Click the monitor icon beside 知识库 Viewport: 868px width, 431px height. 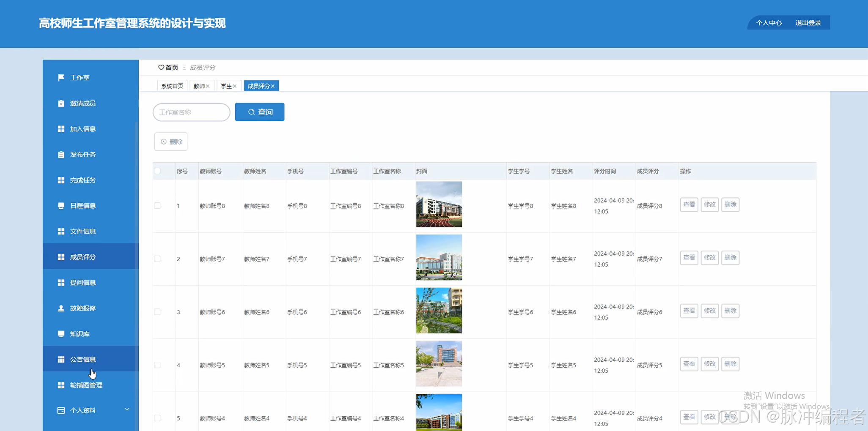[61, 334]
